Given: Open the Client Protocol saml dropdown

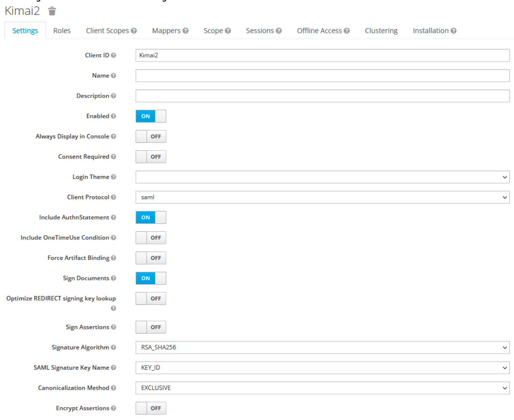Looking at the screenshot, I should click(x=322, y=197).
